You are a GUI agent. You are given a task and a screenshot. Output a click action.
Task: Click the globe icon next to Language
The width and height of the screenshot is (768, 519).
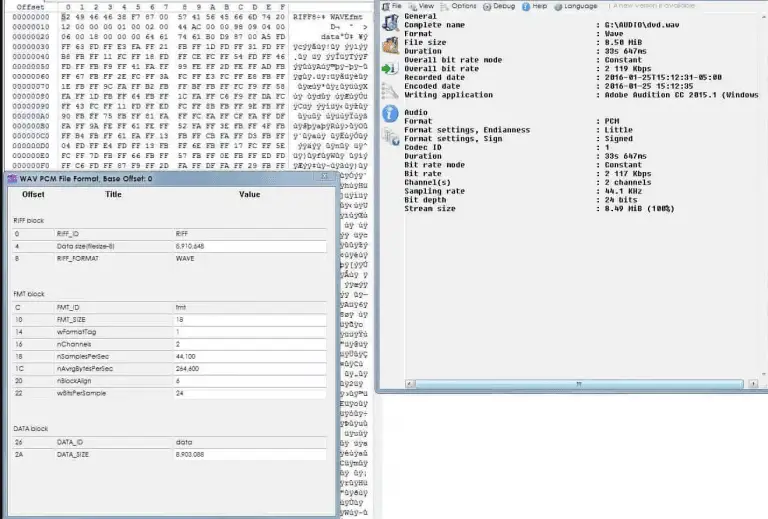tap(558, 6)
